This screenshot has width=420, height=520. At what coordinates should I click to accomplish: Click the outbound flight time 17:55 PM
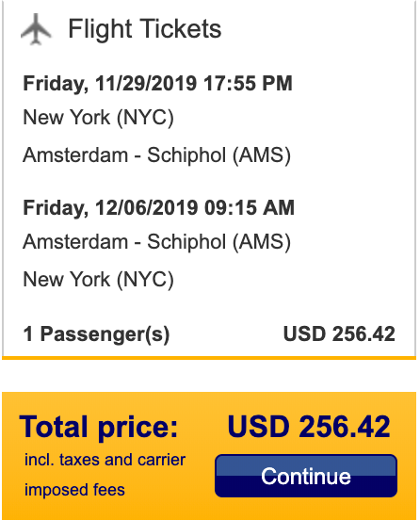[x=248, y=83]
